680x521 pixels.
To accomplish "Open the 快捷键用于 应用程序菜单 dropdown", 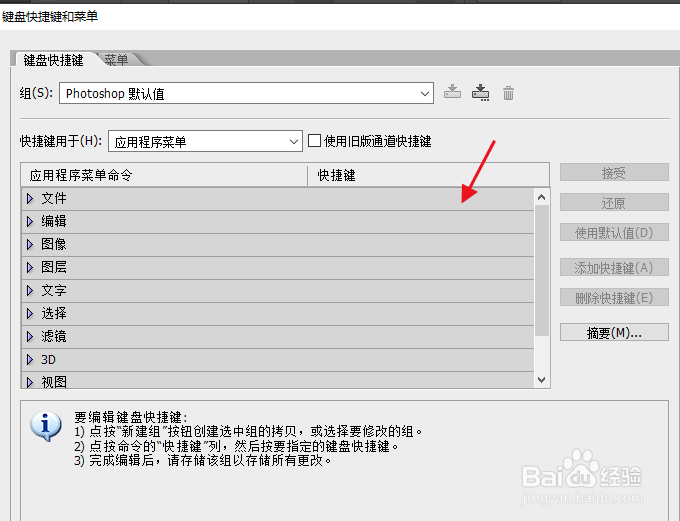I will (x=205, y=141).
